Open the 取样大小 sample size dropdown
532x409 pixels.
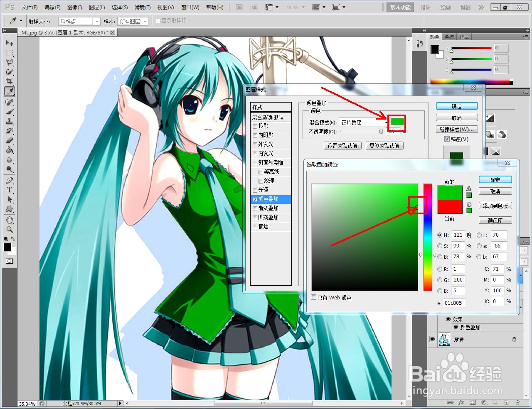(x=79, y=21)
